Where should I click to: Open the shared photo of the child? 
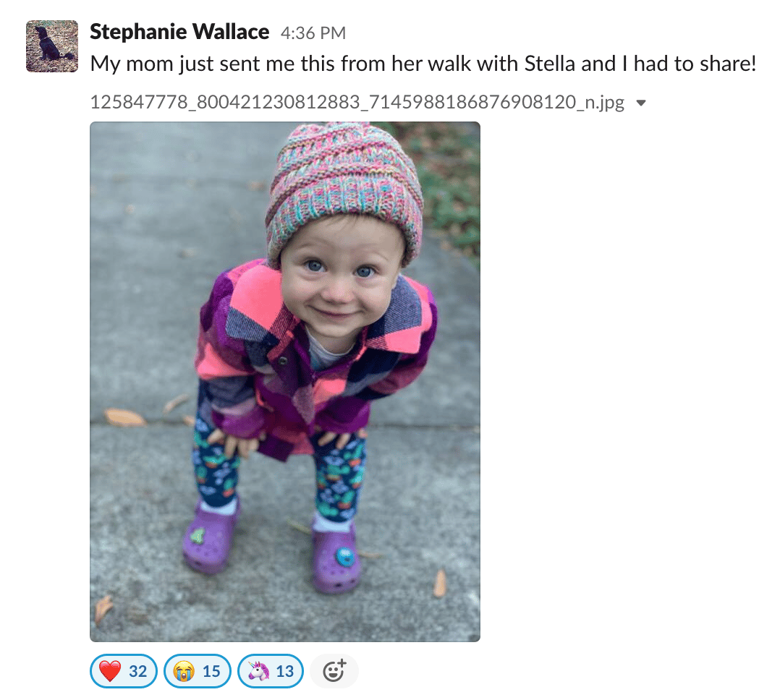[x=284, y=381]
